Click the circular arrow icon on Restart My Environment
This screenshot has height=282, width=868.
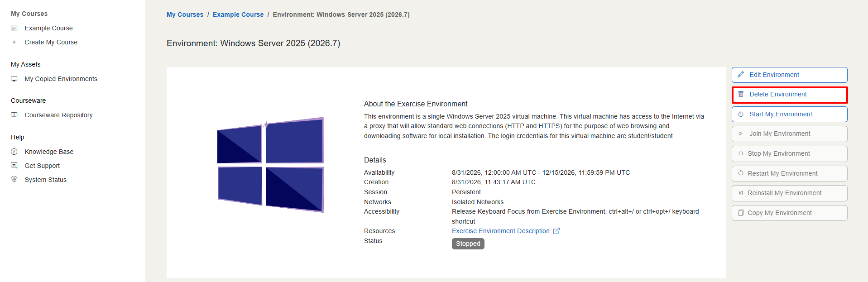[x=741, y=173]
